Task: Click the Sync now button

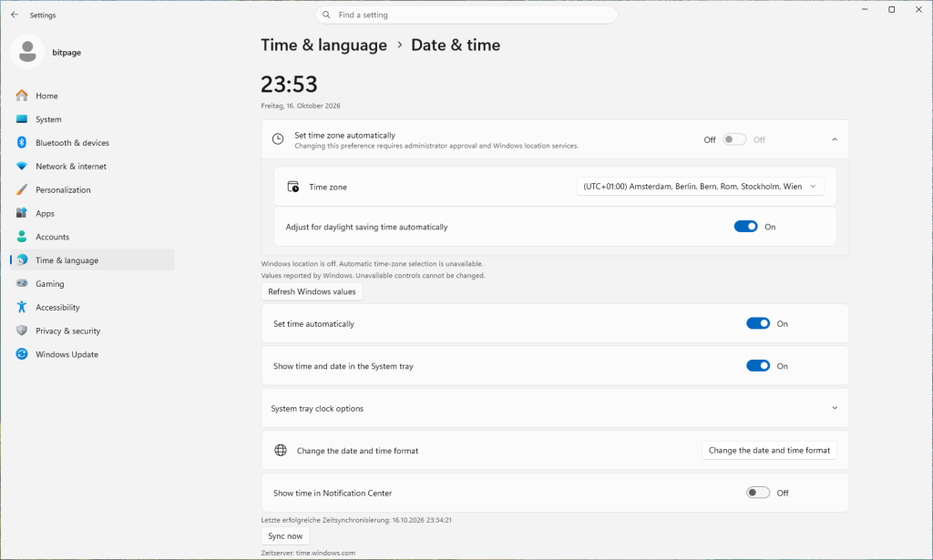Action: pyautogui.click(x=285, y=535)
